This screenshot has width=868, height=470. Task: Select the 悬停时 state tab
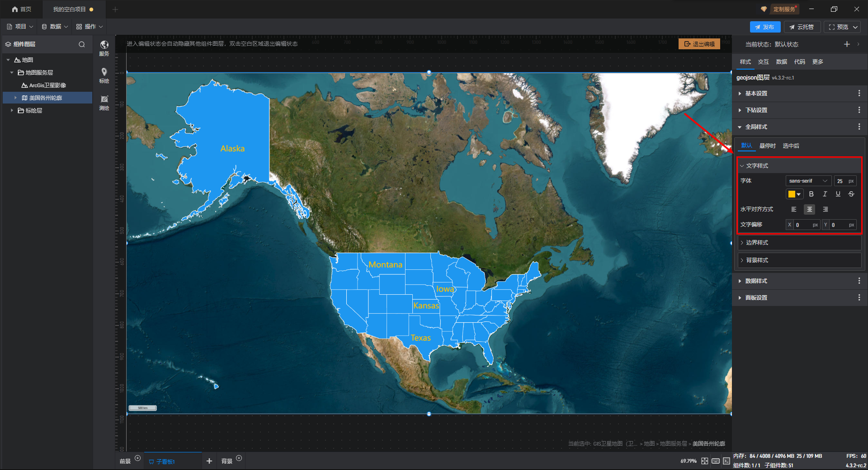click(x=768, y=146)
